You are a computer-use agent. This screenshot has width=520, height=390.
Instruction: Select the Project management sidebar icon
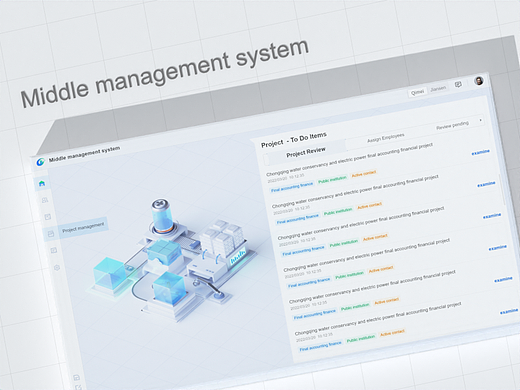[x=51, y=234]
